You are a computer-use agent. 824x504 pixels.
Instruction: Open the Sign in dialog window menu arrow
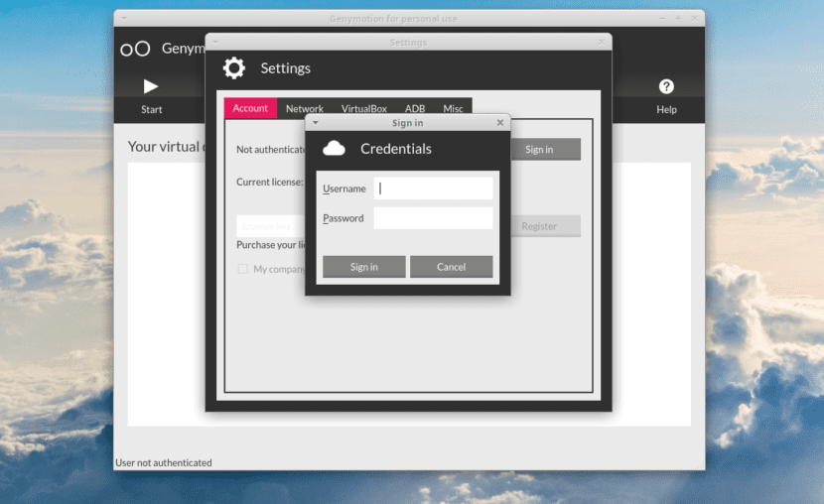[x=316, y=123]
